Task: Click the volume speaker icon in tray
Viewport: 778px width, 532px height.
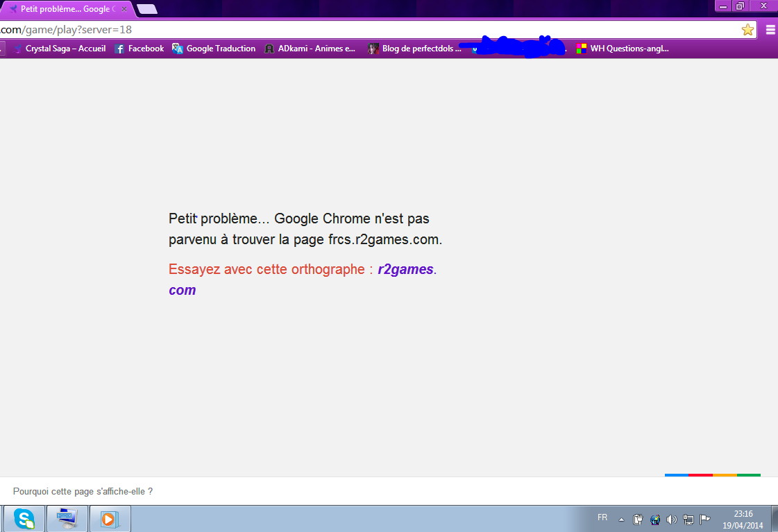Action: pyautogui.click(x=671, y=519)
